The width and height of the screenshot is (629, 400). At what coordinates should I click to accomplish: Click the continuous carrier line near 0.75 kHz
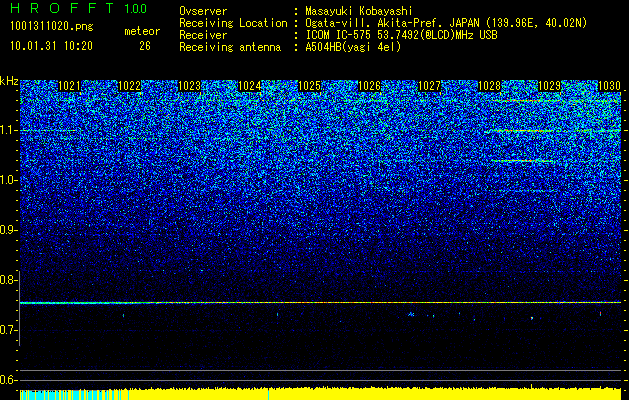click(321, 303)
